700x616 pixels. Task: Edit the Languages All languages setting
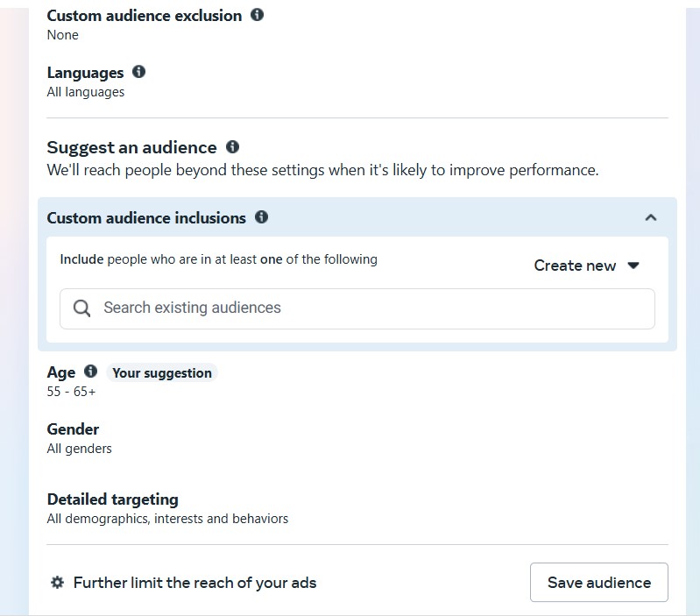tap(85, 92)
